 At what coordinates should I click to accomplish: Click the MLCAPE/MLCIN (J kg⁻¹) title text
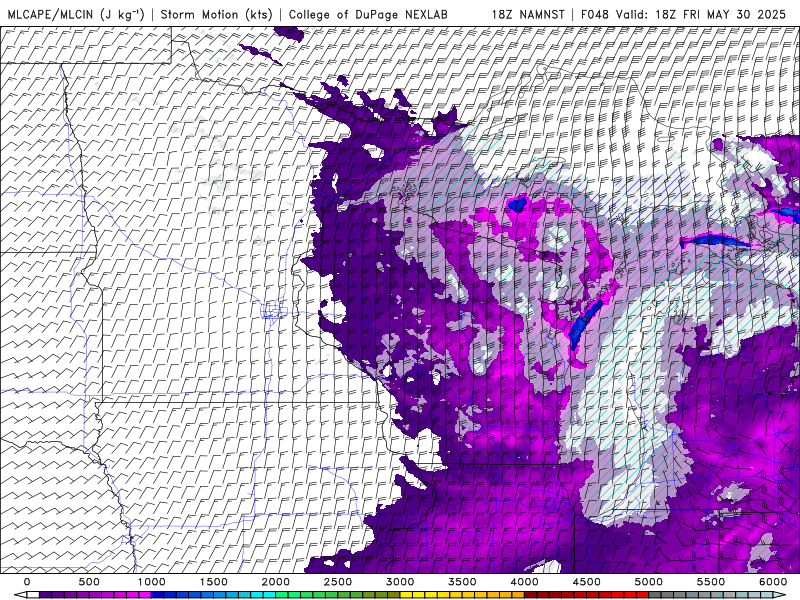click(76, 14)
